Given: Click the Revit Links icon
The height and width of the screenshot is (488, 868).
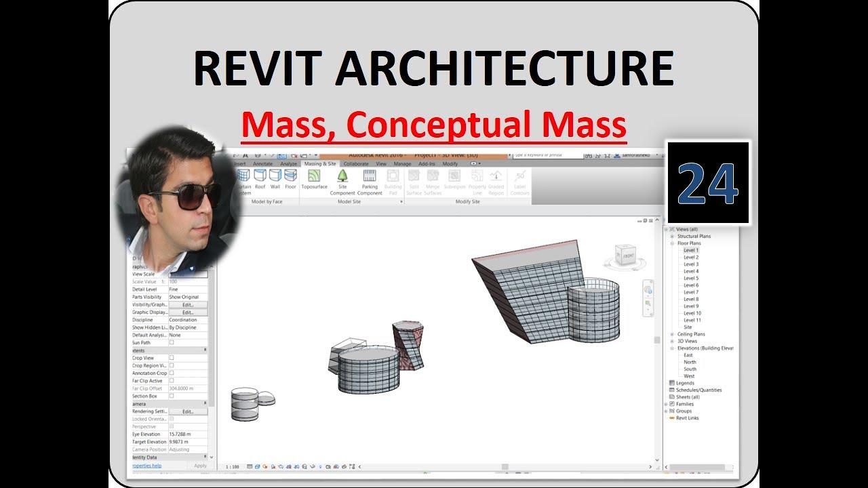Looking at the screenshot, I should 672,418.
